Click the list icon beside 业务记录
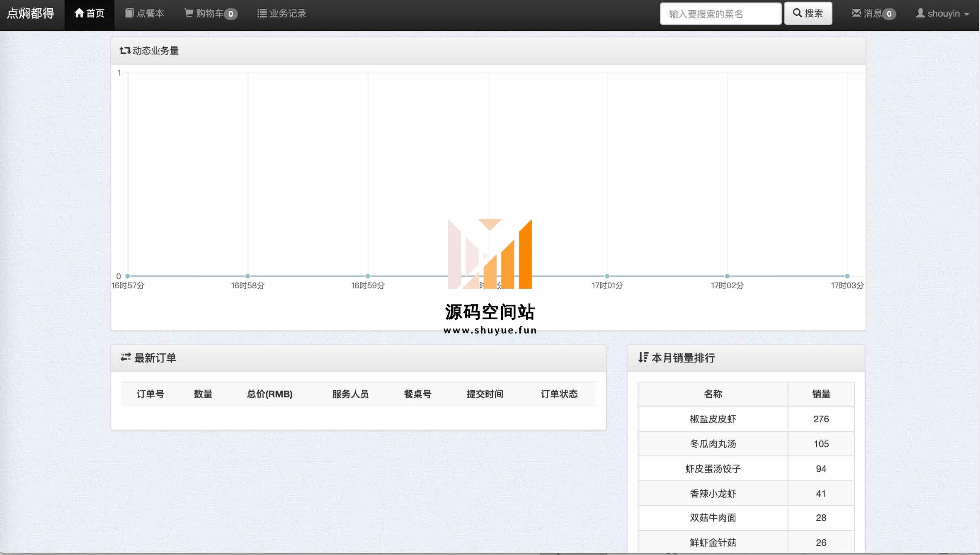The image size is (980, 555). coord(262,13)
